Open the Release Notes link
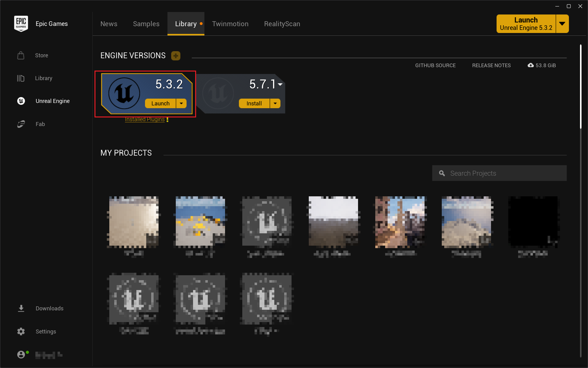 (491, 65)
